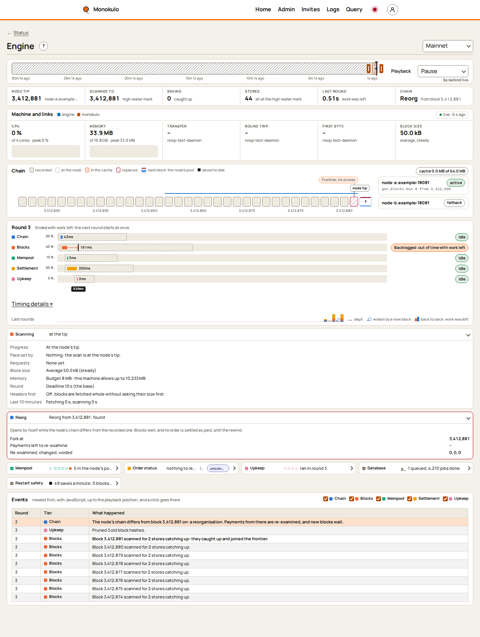Toggle Settlement events checkbox
This screenshot has height=637, width=480.
coord(409,498)
